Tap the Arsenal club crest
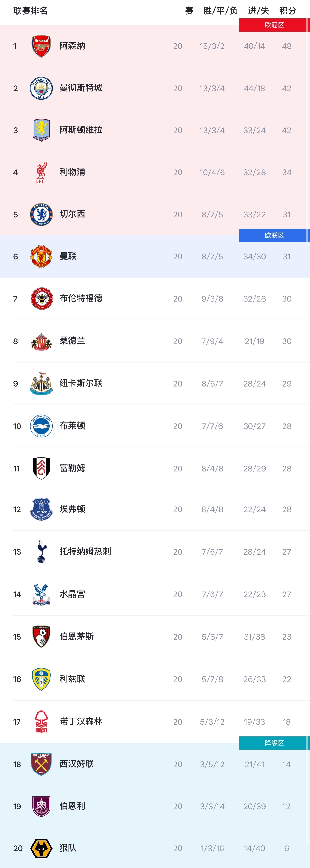Viewport: 310px width, 868px height. pos(41,46)
